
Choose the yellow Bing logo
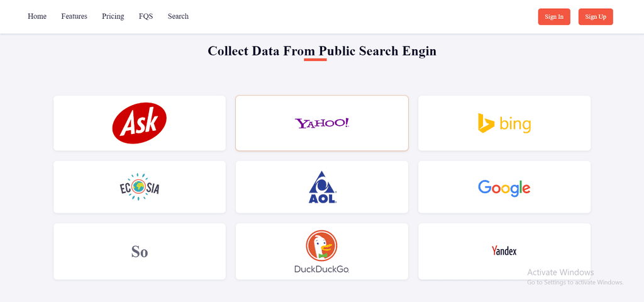point(504,123)
